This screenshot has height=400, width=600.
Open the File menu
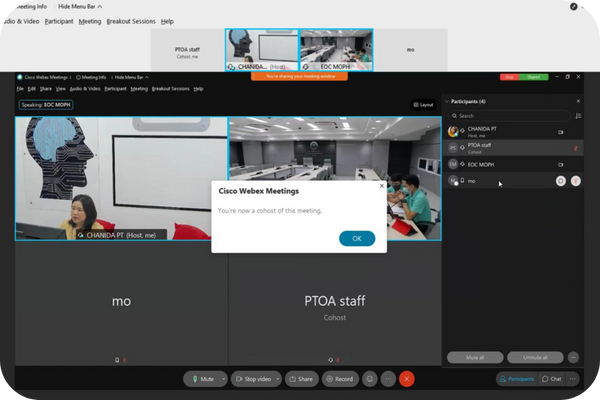[20, 89]
